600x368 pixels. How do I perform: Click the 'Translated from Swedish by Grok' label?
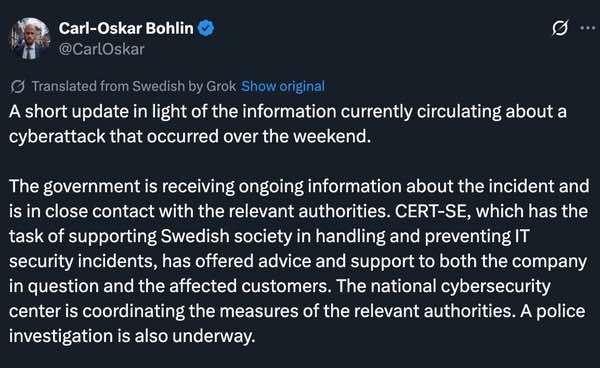pos(134,86)
